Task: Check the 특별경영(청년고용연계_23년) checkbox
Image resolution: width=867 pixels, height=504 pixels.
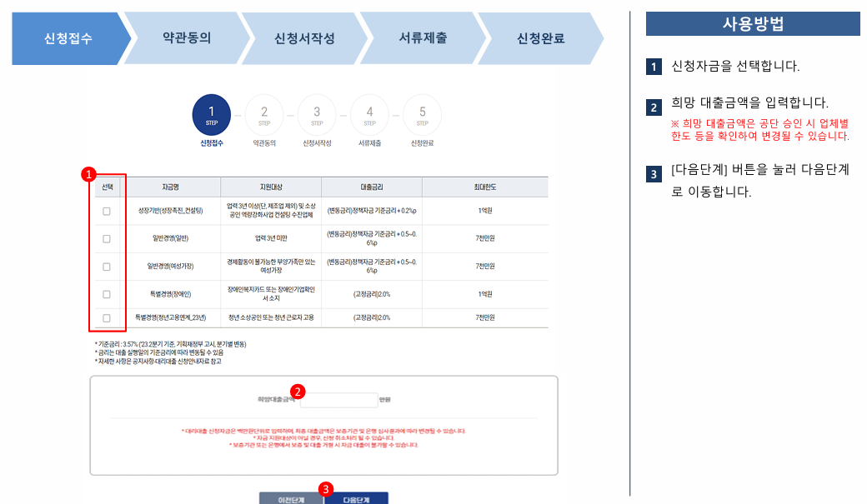Action: (106, 317)
